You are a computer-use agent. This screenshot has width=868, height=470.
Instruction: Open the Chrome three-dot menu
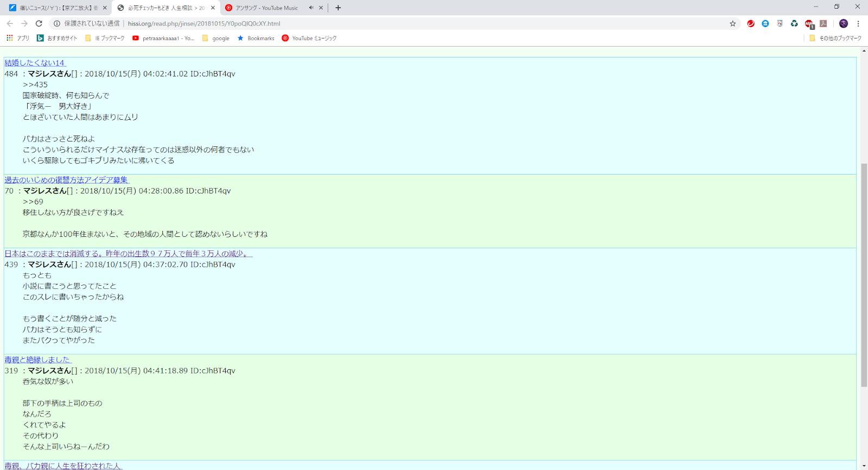(x=858, y=23)
